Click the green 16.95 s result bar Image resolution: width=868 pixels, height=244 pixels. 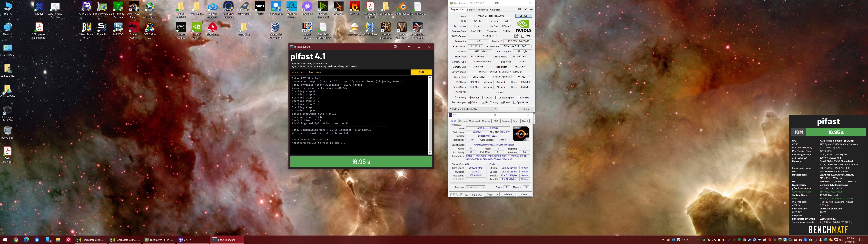coord(361,162)
